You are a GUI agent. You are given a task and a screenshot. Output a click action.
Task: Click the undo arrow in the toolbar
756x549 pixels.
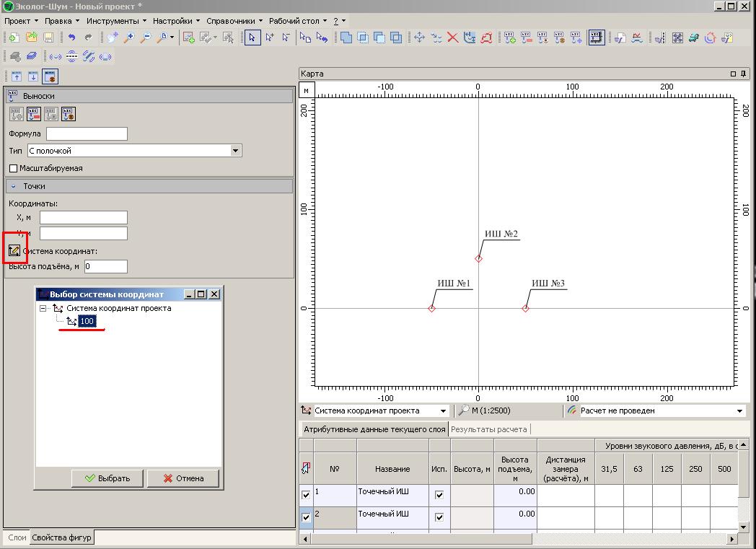[71, 38]
